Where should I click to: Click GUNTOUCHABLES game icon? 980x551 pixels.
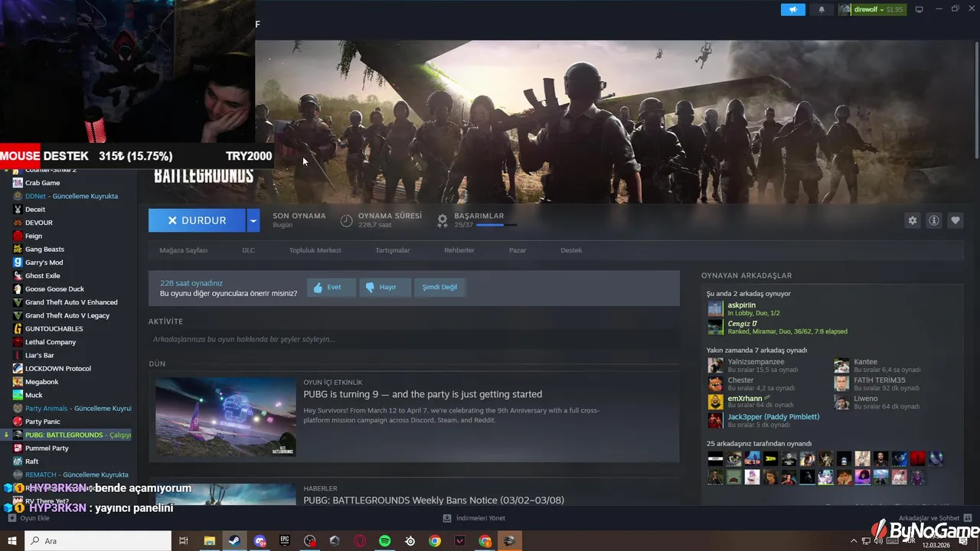[x=18, y=328]
